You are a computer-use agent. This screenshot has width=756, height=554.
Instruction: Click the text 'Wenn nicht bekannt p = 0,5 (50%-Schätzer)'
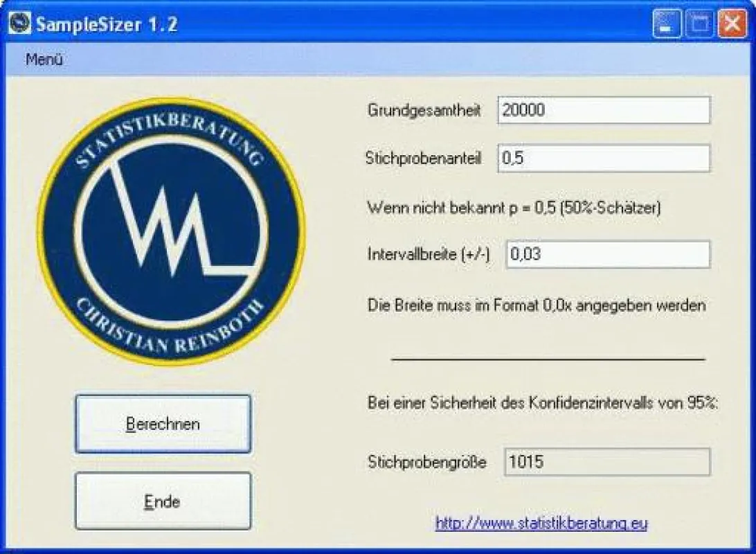[514, 208]
